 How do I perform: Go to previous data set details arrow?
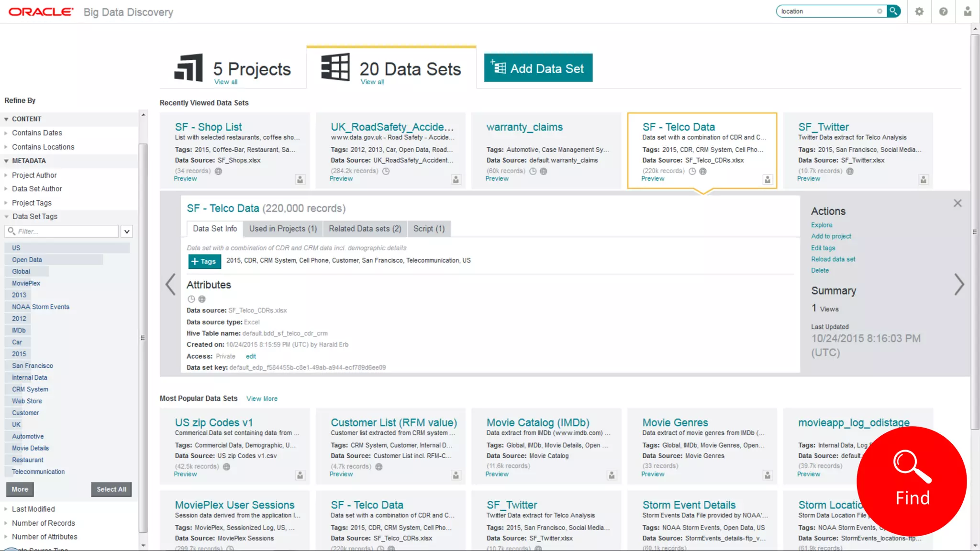pos(170,285)
